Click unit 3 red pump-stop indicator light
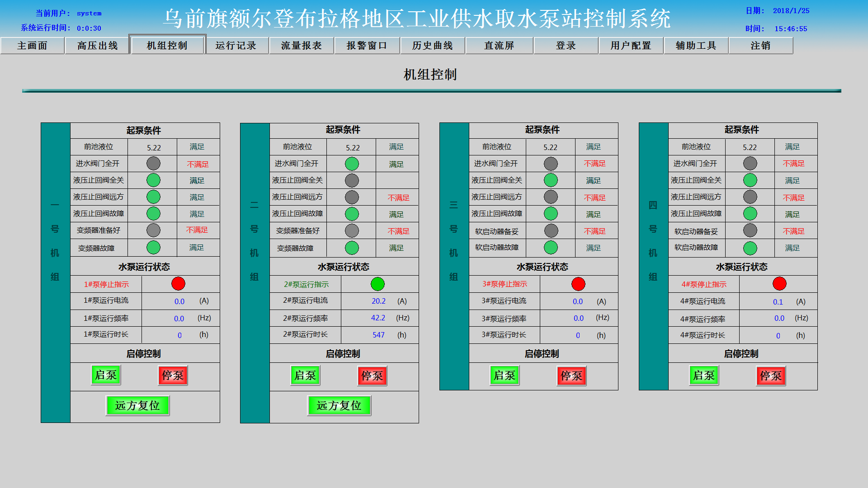 tap(578, 284)
